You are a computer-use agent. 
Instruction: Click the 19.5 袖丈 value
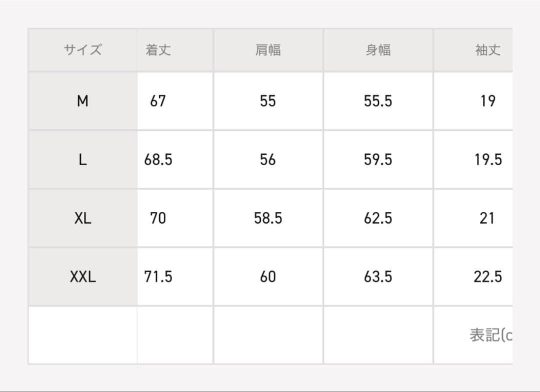(487, 160)
